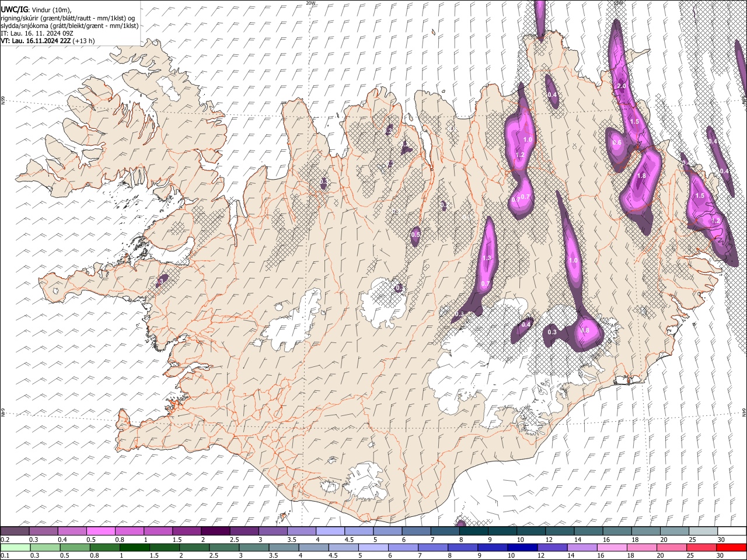Click the bright pink 0.5 snow legend swatch
The image size is (747, 560).
click(101, 531)
